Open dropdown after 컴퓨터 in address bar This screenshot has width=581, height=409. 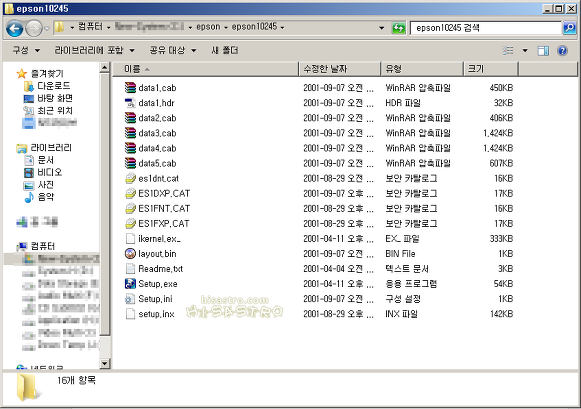pyautogui.click(x=109, y=27)
